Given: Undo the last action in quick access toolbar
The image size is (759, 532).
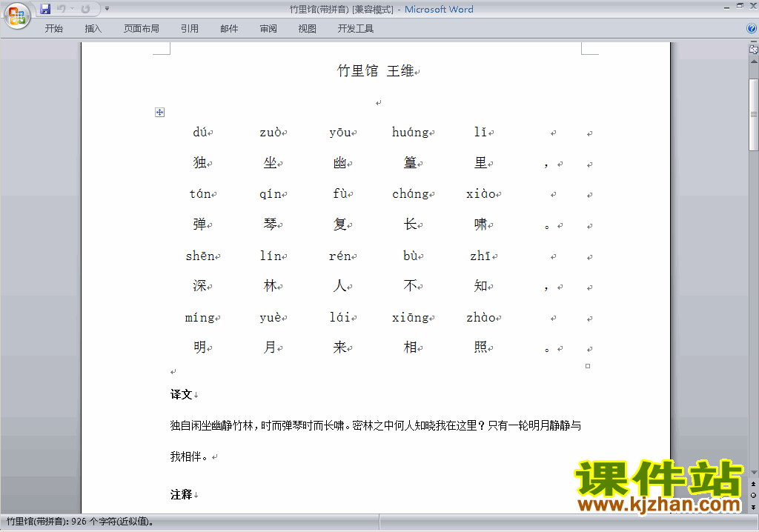Looking at the screenshot, I should click(61, 9).
